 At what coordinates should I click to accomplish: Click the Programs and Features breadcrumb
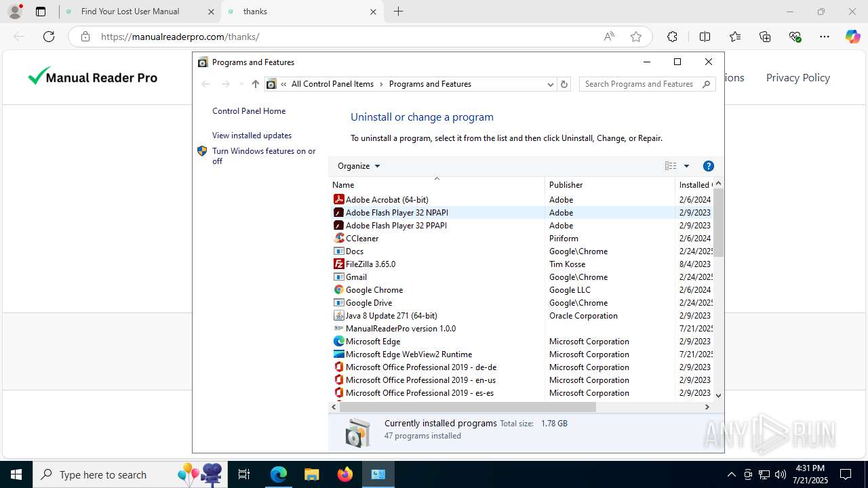pos(430,84)
